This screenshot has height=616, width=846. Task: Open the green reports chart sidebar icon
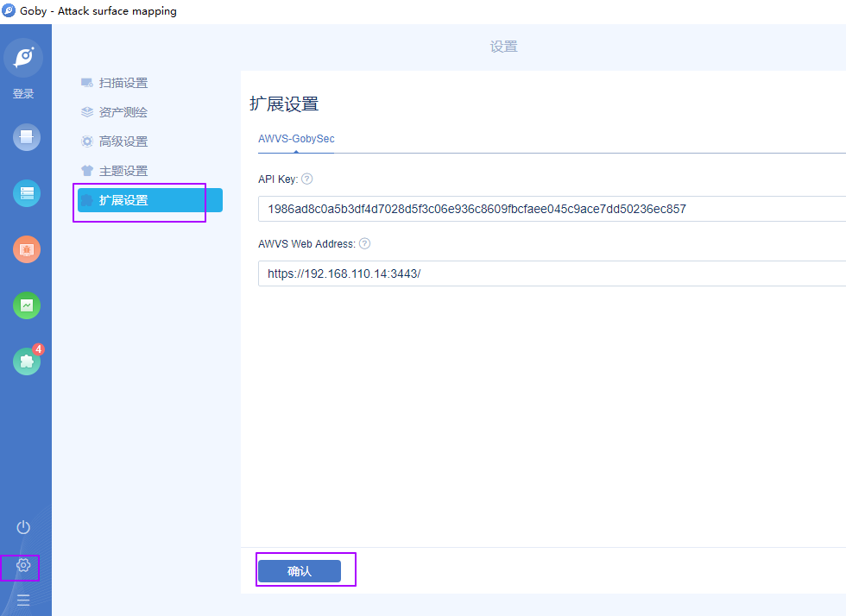pos(27,305)
